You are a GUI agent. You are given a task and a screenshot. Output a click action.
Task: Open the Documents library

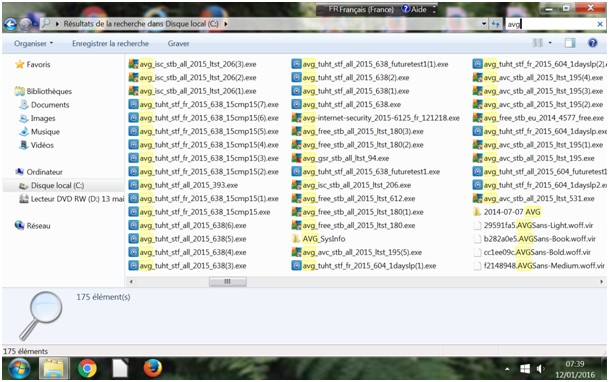[x=45, y=105]
